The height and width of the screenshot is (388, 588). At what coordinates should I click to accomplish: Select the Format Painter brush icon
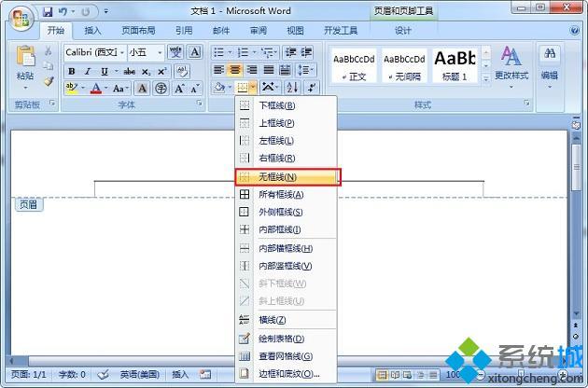click(x=49, y=82)
